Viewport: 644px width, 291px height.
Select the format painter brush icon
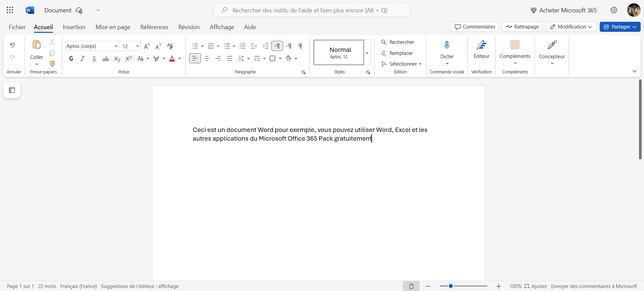point(52,64)
